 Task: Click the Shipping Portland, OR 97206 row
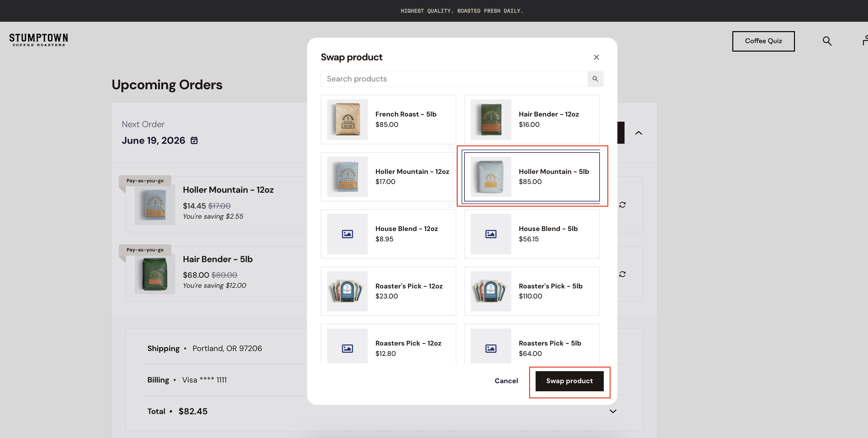click(x=384, y=348)
